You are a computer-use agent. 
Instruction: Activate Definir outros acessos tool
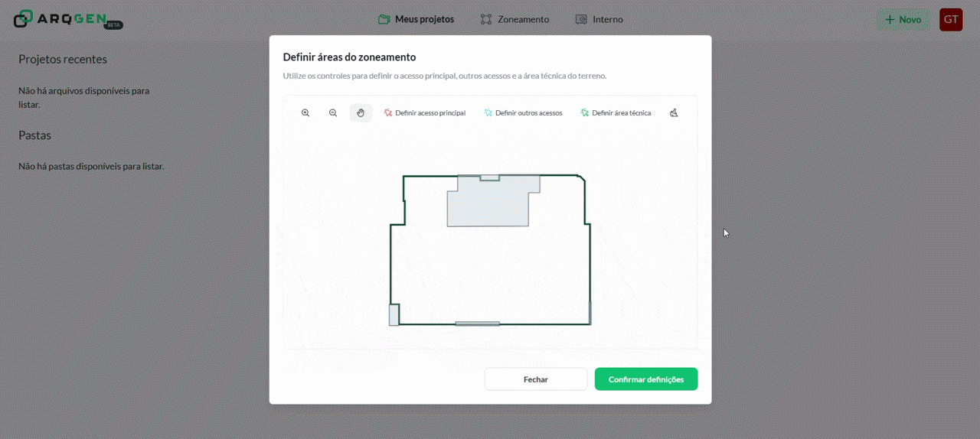pyautogui.click(x=524, y=113)
